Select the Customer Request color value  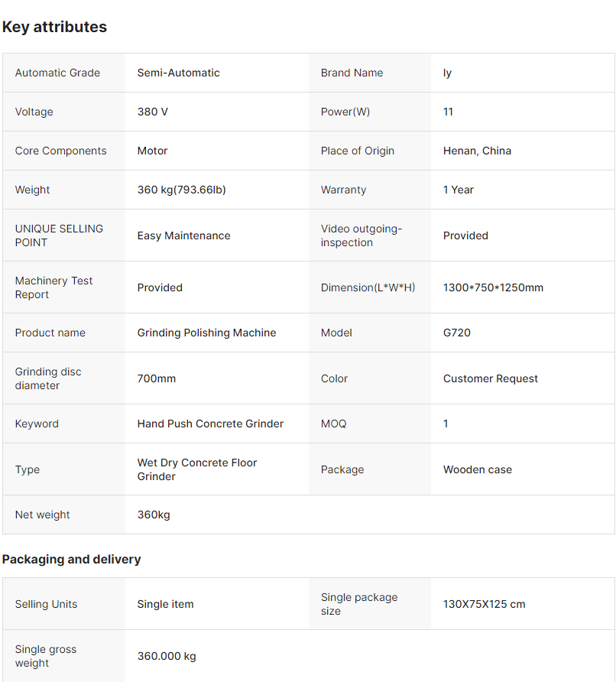[x=490, y=378]
